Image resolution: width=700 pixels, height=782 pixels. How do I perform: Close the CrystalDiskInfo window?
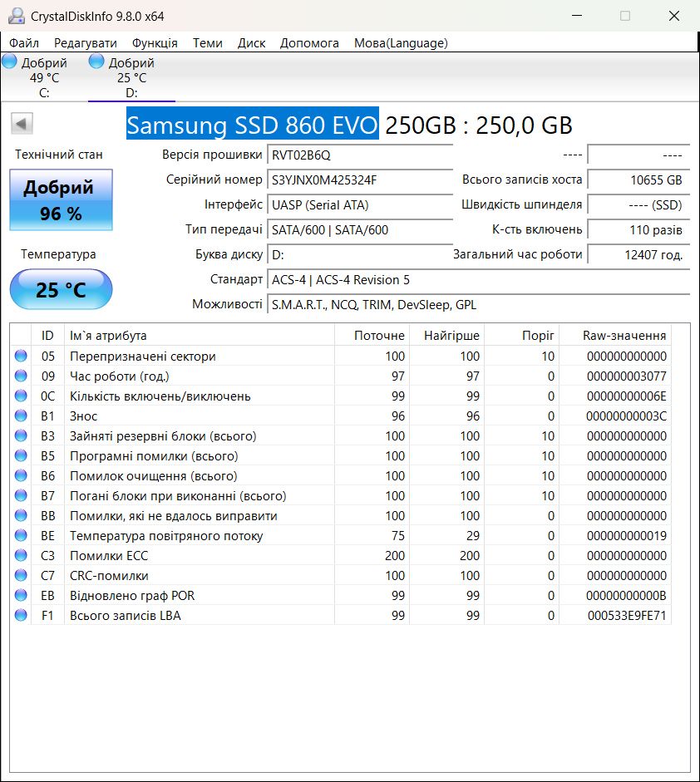pos(674,16)
